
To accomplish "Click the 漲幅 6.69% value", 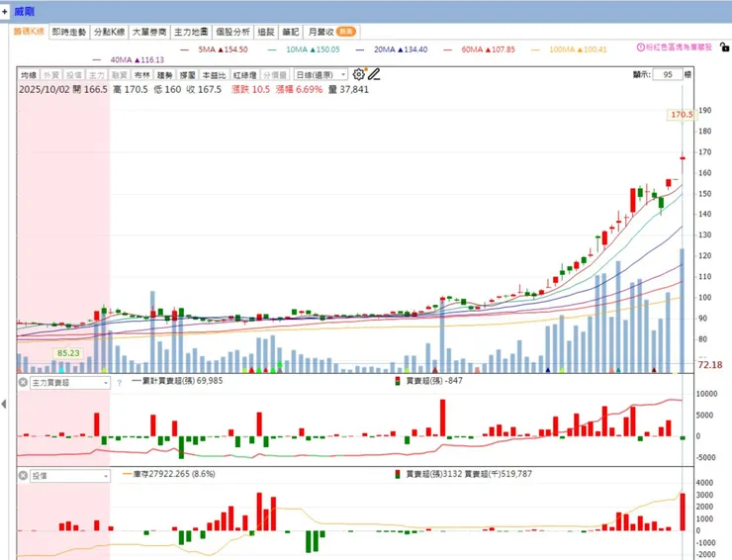I will pyautogui.click(x=299, y=89).
